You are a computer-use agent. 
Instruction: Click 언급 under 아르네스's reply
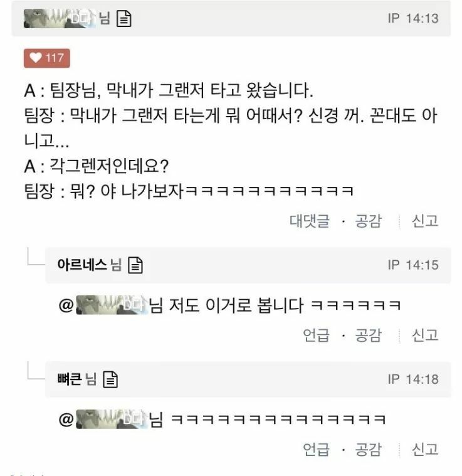[x=316, y=335]
